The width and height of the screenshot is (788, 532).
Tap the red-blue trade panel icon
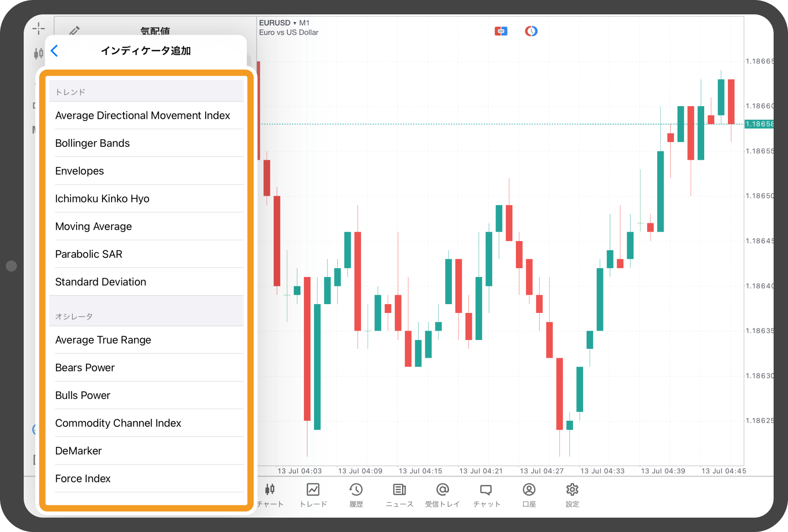(501, 31)
